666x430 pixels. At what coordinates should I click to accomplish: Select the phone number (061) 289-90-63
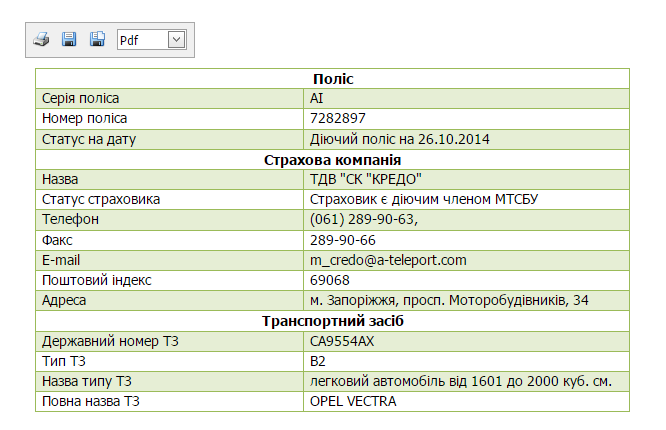click(x=364, y=219)
